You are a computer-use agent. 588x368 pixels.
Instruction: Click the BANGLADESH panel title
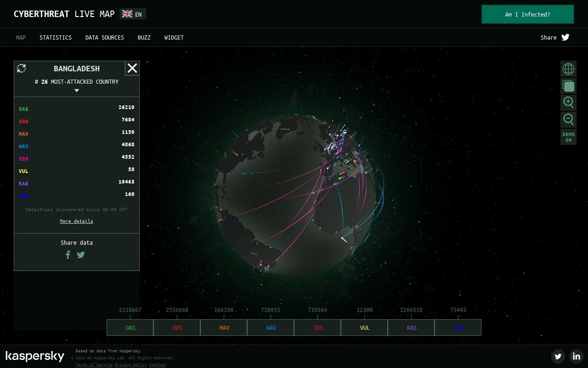point(77,69)
